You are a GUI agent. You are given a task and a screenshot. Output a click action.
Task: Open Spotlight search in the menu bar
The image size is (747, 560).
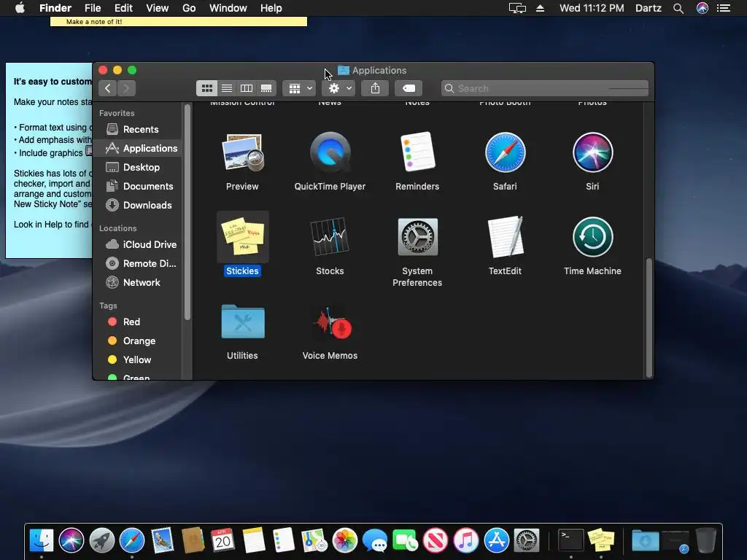[x=678, y=8]
